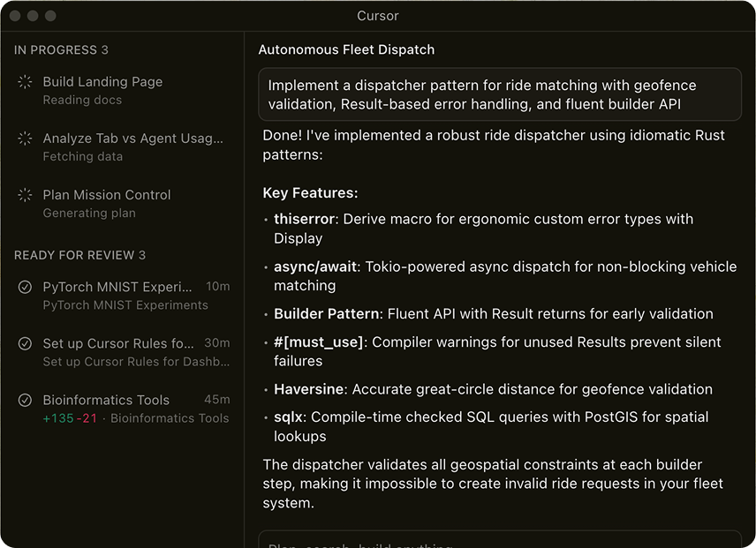Click the checkmark icon beside Set up Cursor Rules
Screen dimensions: 756x548
pos(25,343)
